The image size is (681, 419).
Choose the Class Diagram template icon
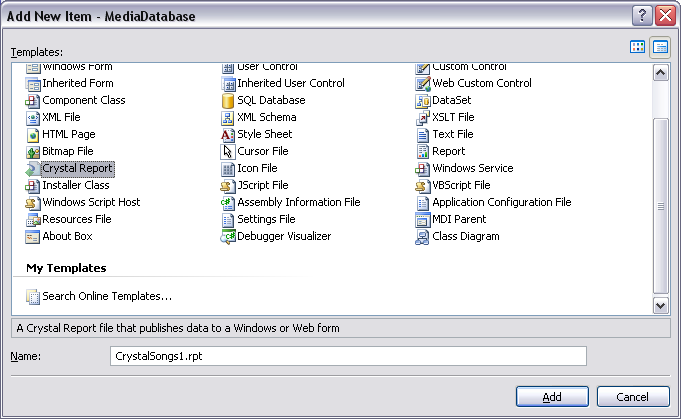(422, 237)
